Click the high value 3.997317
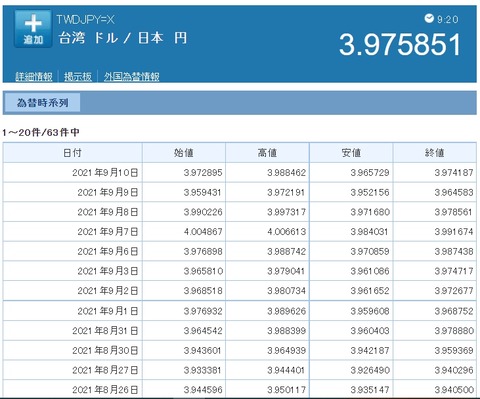 tap(286, 212)
